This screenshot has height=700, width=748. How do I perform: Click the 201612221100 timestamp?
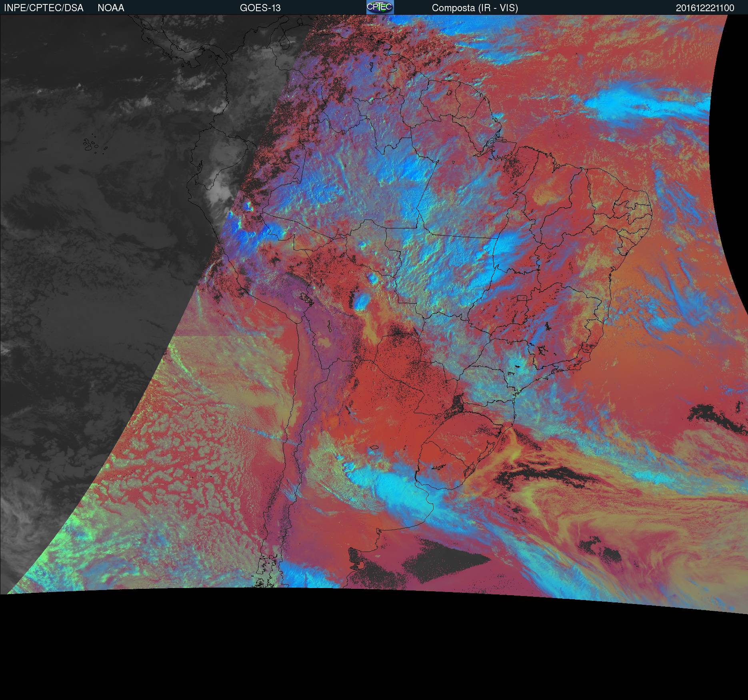pos(705,8)
